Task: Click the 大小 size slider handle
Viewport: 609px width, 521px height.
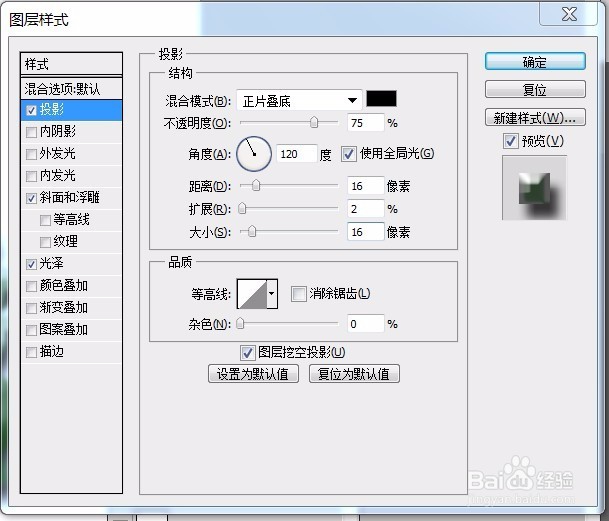Action: [252, 232]
